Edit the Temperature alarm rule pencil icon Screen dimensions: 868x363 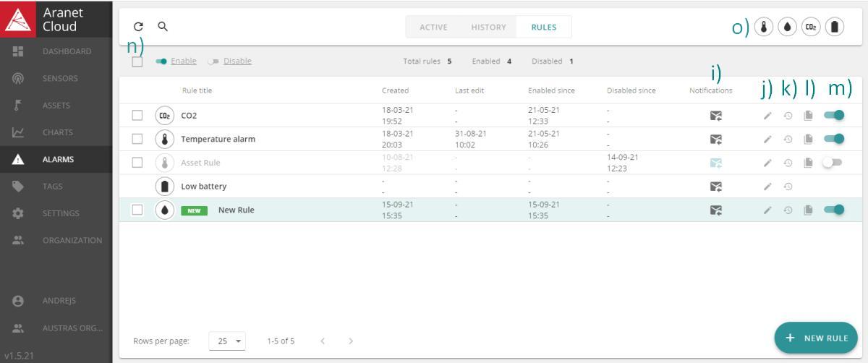pyautogui.click(x=767, y=139)
